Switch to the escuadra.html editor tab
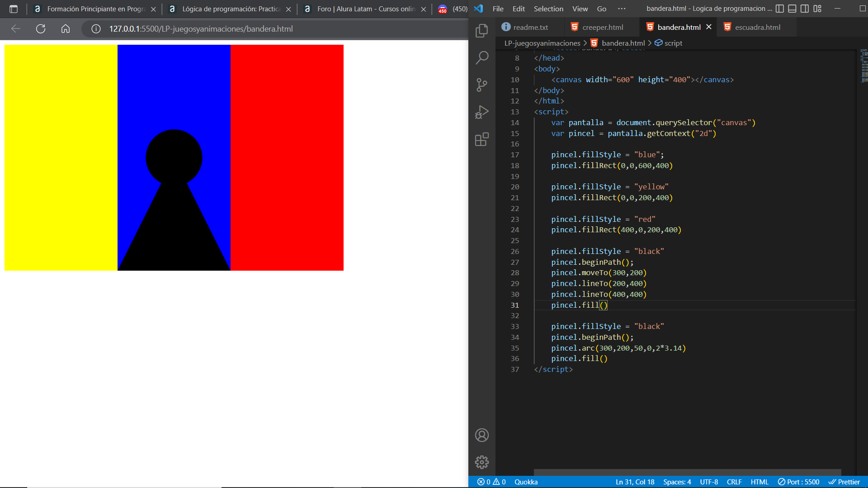Screen dimensions: 868x488 [x=757, y=27]
